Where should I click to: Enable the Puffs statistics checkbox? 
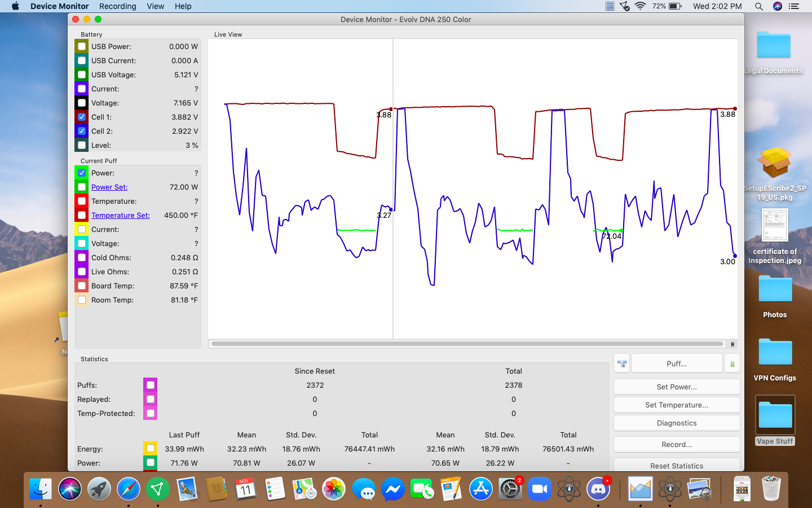(x=150, y=385)
